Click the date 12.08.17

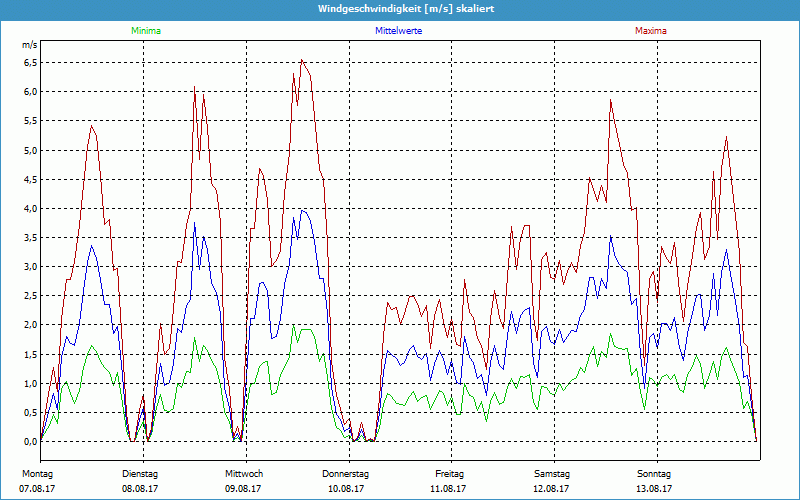551,489
